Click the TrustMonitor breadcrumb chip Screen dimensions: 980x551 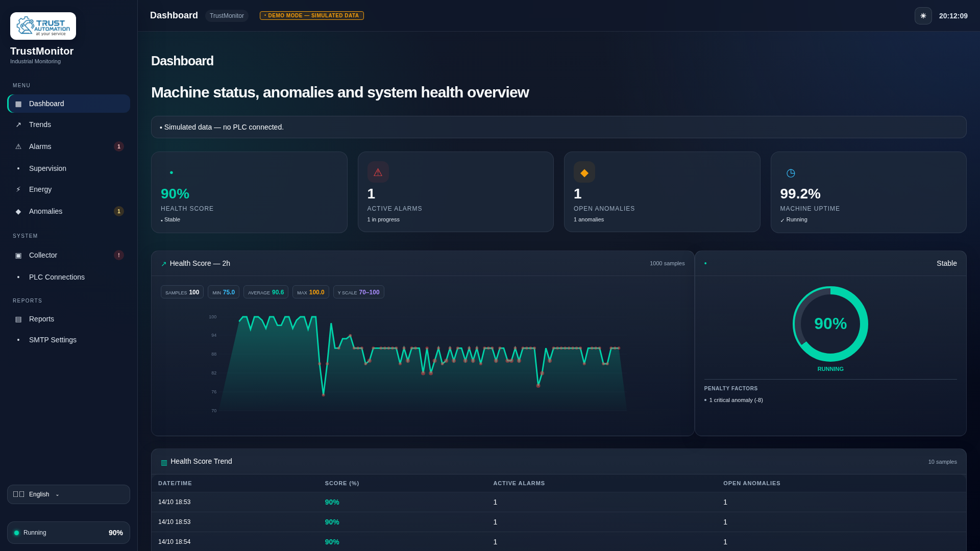click(x=227, y=16)
